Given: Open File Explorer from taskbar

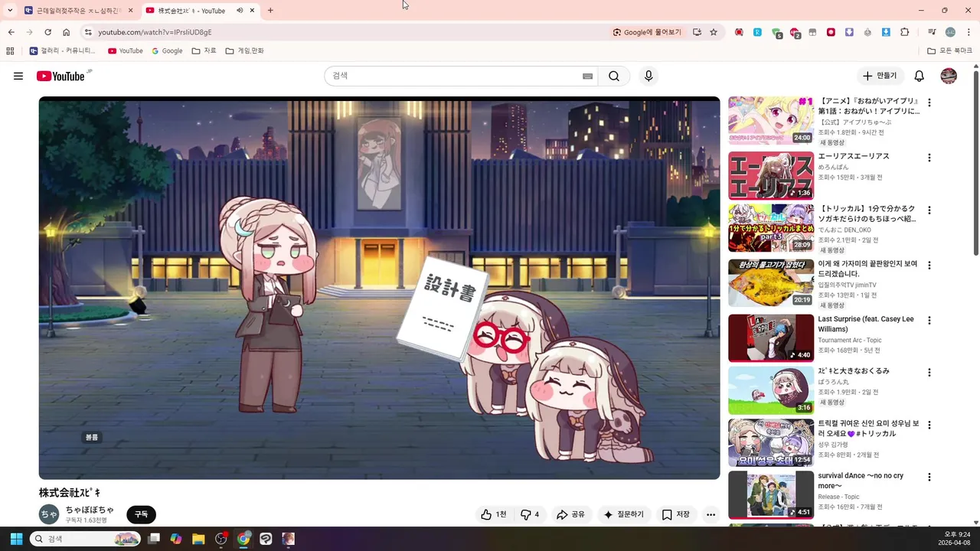Looking at the screenshot, I should (x=198, y=539).
